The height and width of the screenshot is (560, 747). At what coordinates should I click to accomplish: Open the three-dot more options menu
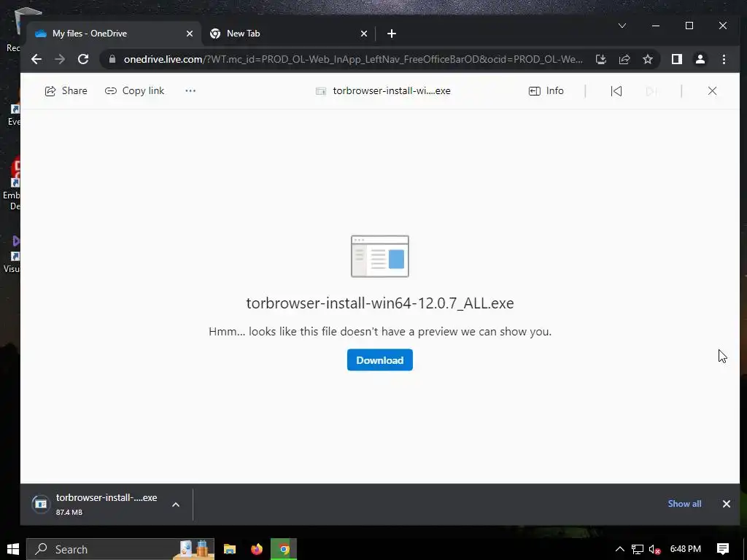click(190, 91)
